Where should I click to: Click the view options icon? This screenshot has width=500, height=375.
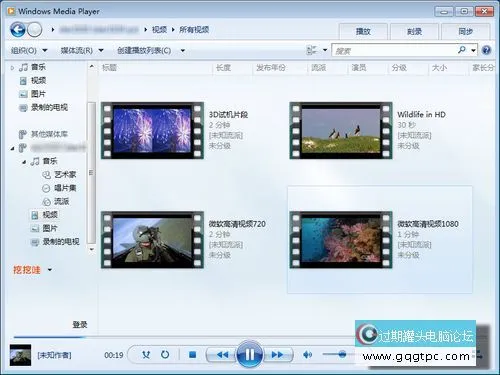tap(311, 50)
